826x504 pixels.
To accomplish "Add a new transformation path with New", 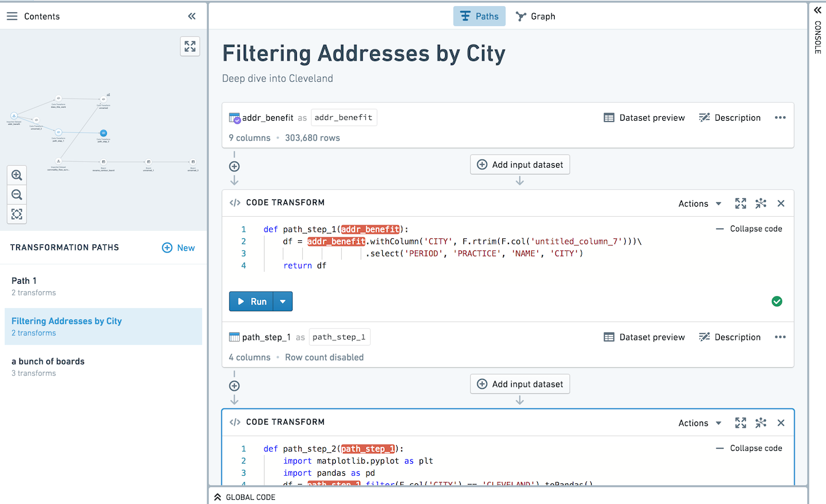I will [179, 248].
